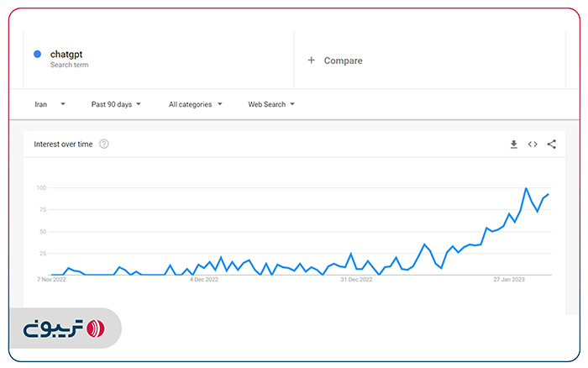
Task: Edit the chatgpt search term
Action: pyautogui.click(x=66, y=55)
